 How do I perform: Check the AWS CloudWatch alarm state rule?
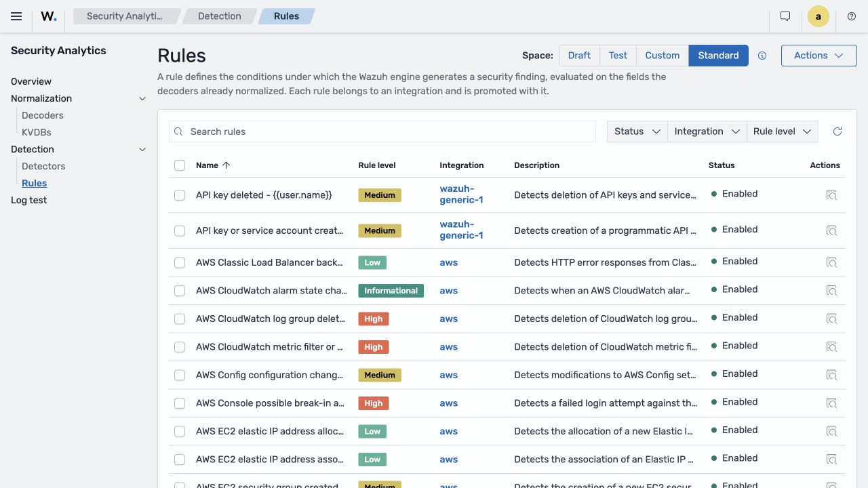180,291
